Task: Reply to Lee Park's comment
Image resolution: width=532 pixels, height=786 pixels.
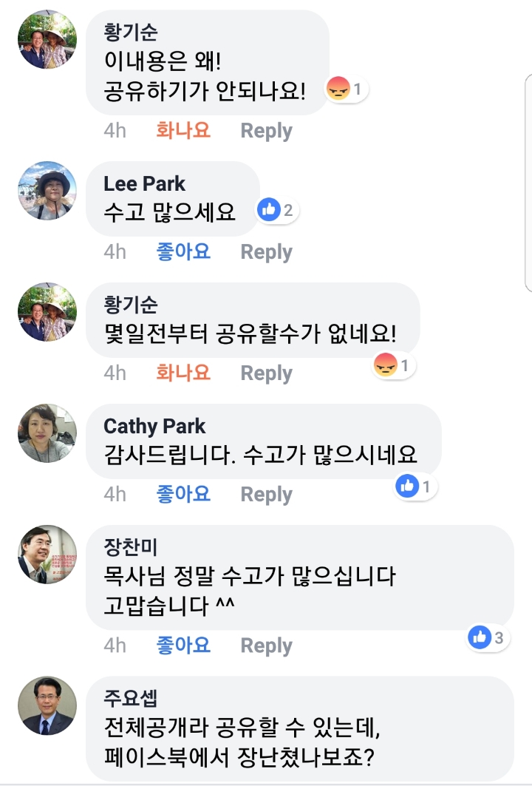Action: click(266, 252)
